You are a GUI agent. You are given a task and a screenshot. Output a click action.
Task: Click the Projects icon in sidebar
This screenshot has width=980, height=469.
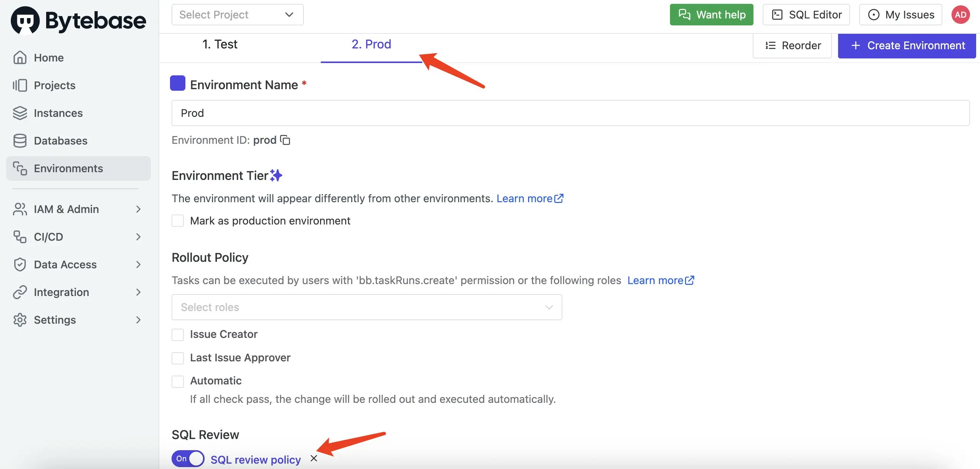[x=20, y=85]
